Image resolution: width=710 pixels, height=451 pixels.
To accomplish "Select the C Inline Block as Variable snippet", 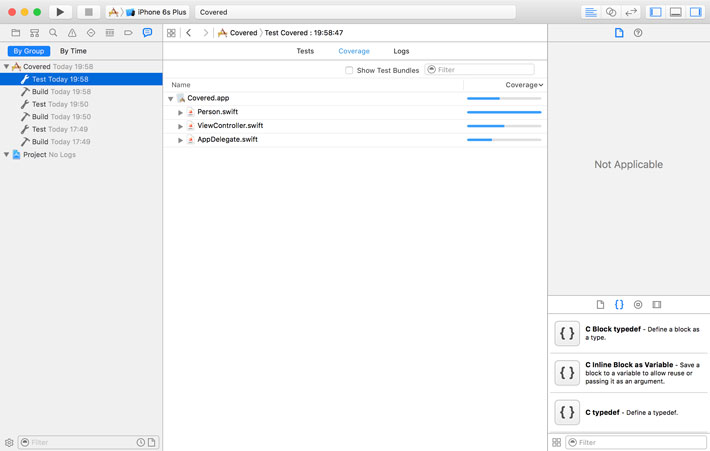I will (629, 373).
